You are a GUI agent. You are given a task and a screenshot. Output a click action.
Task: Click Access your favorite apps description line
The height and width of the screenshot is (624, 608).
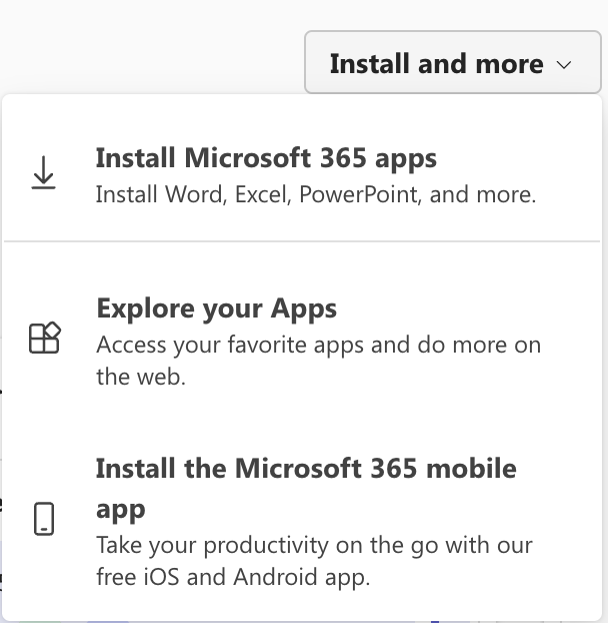(319, 345)
